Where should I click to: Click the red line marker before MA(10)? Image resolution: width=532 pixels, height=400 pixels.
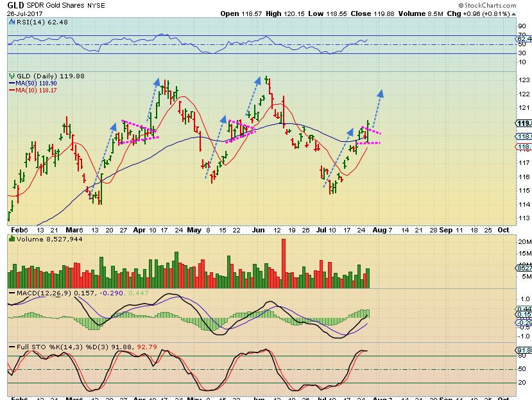(12, 91)
